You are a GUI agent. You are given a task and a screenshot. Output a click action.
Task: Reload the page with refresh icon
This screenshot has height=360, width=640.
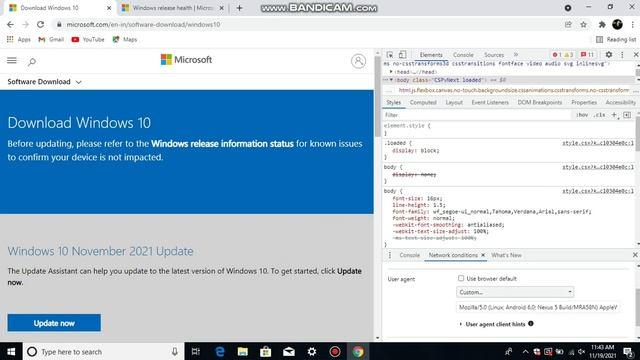(40, 24)
